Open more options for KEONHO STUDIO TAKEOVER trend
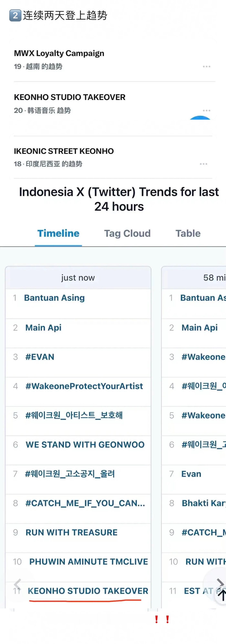226x644 pixels. pyautogui.click(x=206, y=110)
